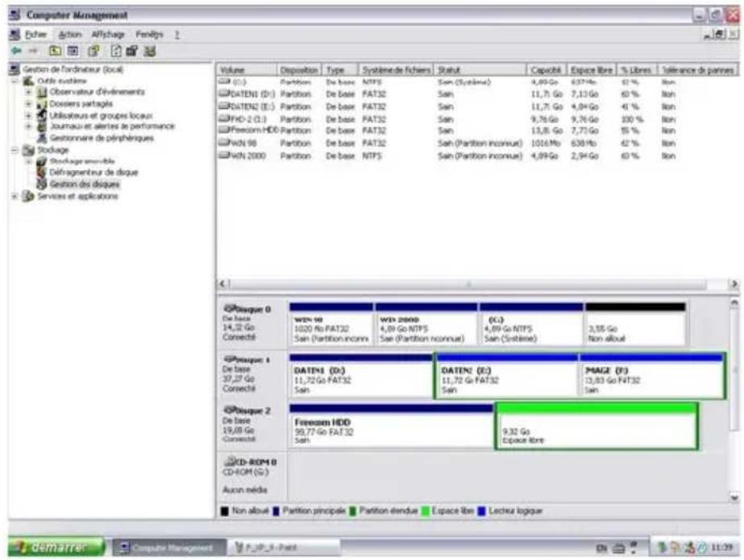Click the EN language indicator in the taskbar

601,548
